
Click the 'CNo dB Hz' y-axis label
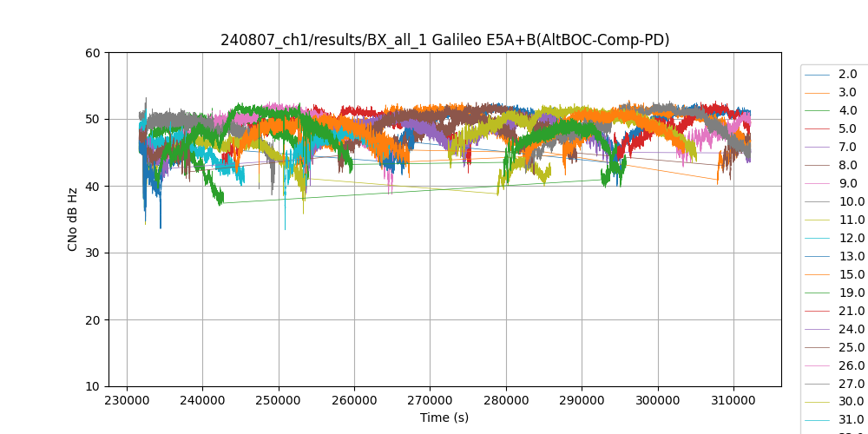click(x=73, y=220)
